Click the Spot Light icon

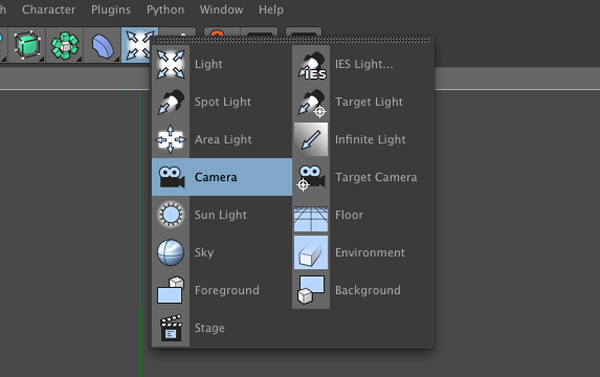coord(171,102)
